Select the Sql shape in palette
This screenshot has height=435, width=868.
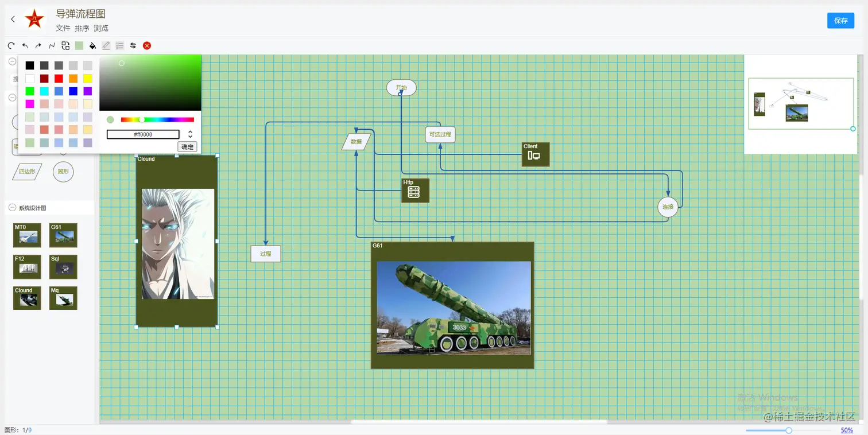point(63,267)
